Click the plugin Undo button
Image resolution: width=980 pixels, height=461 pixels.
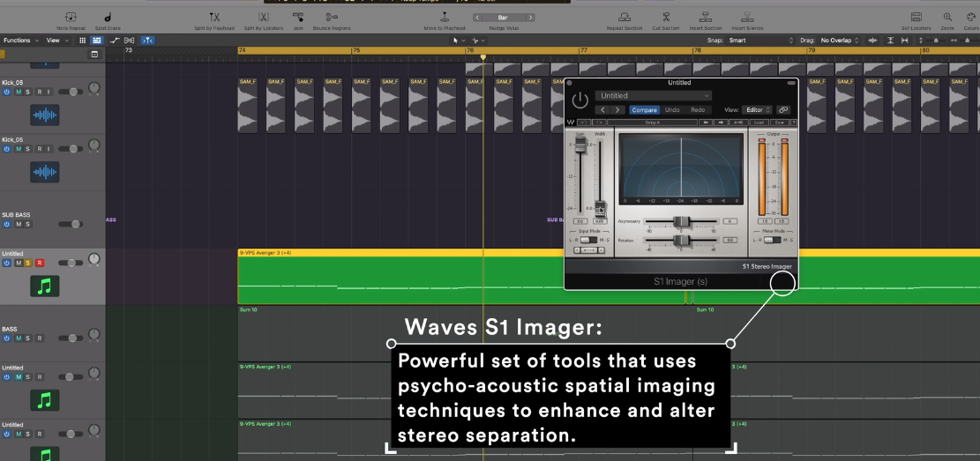[672, 110]
